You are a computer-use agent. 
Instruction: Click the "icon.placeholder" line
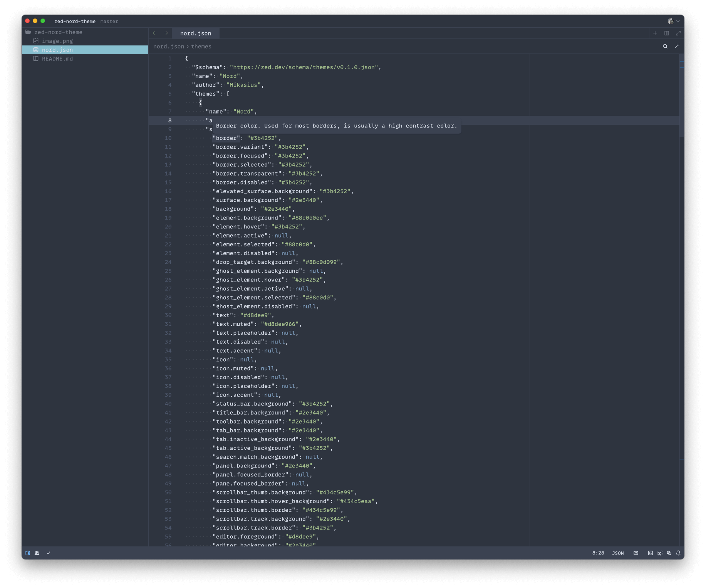(x=255, y=386)
